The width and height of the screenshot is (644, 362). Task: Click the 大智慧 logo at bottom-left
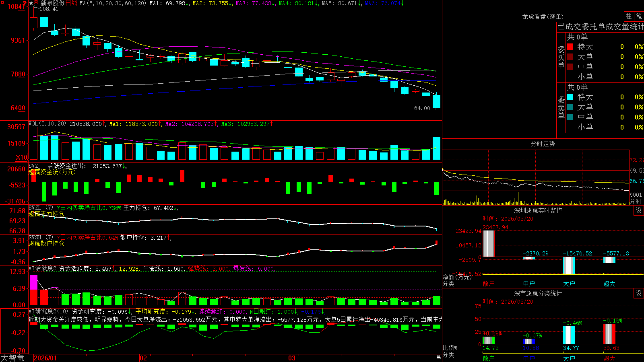pyautogui.click(x=12, y=358)
